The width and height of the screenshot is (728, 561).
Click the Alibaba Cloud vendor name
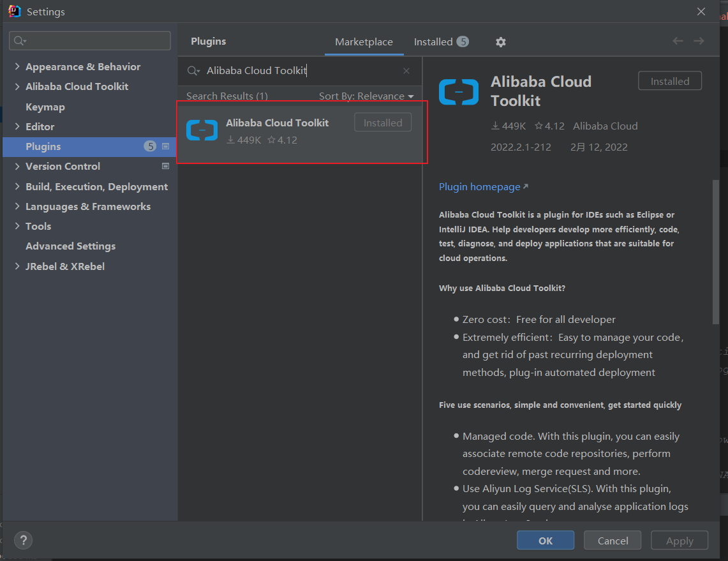click(x=605, y=126)
